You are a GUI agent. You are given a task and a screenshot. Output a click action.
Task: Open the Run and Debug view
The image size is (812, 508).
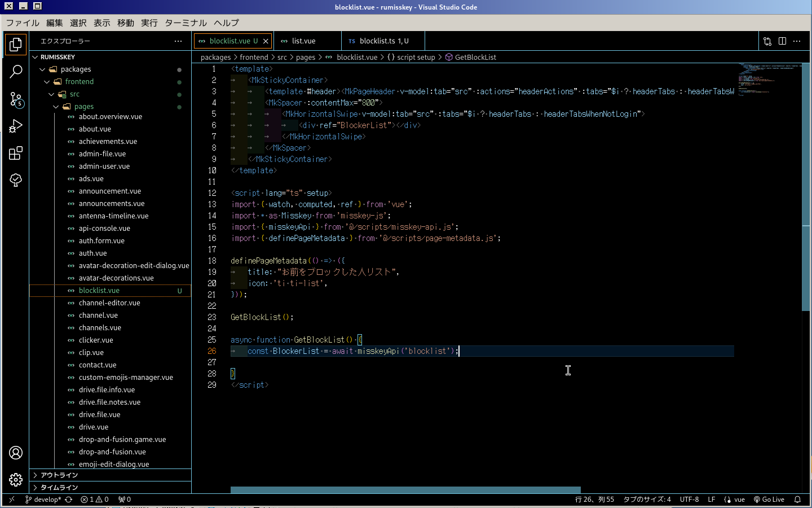16,126
